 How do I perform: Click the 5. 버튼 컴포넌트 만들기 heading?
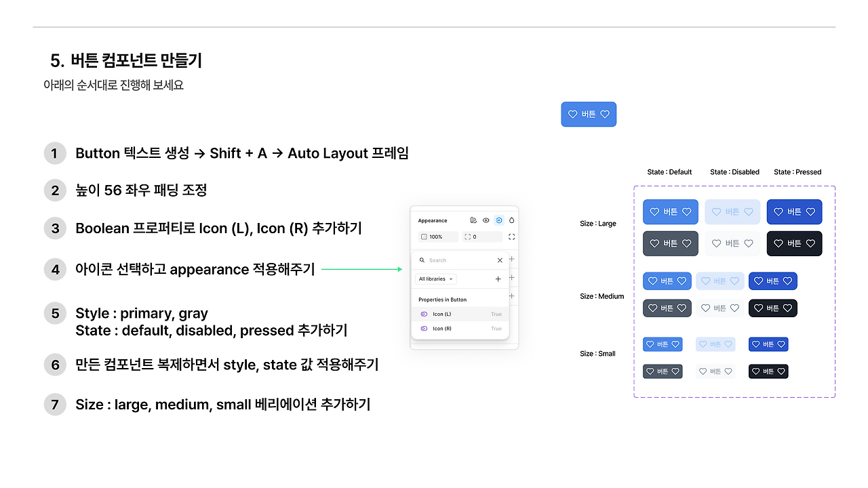126,61
